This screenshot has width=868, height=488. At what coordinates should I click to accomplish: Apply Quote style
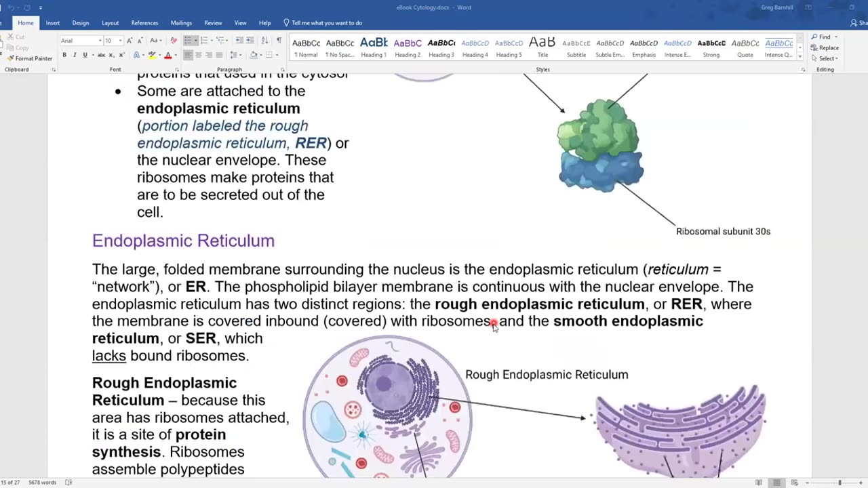pyautogui.click(x=745, y=47)
